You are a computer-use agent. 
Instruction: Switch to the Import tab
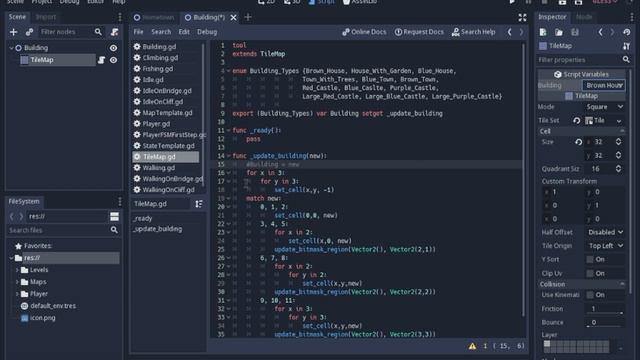(46, 17)
